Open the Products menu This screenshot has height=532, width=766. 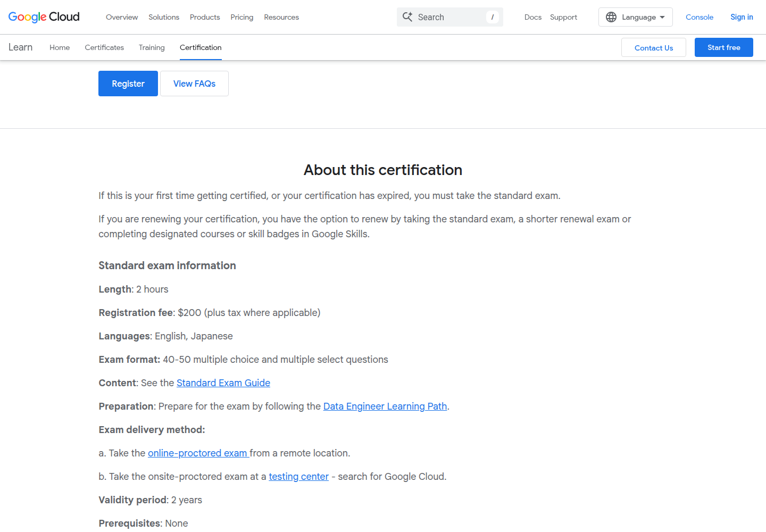tap(205, 17)
